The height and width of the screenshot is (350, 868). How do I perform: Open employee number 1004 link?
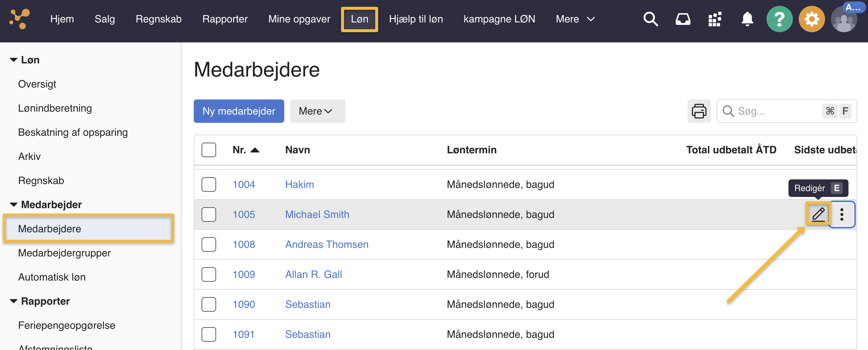tap(244, 185)
